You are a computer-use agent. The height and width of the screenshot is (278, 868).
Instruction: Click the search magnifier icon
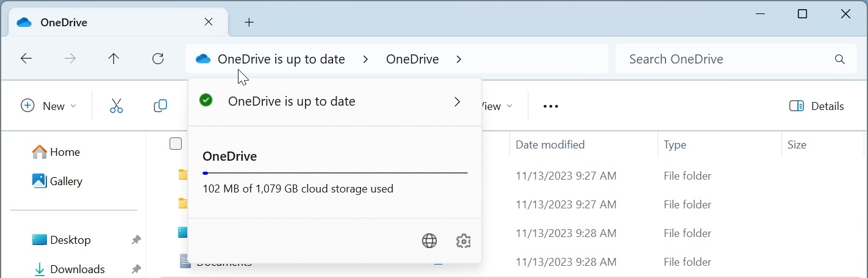click(840, 59)
